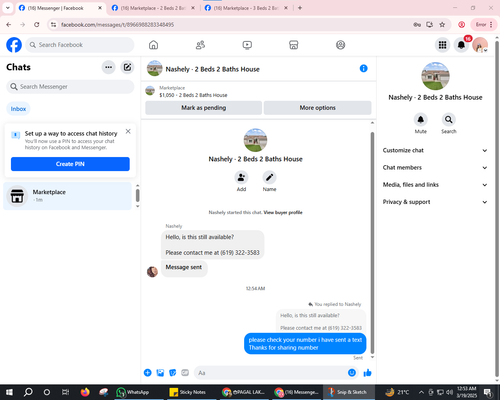Open account profile picture menu

[480, 45]
